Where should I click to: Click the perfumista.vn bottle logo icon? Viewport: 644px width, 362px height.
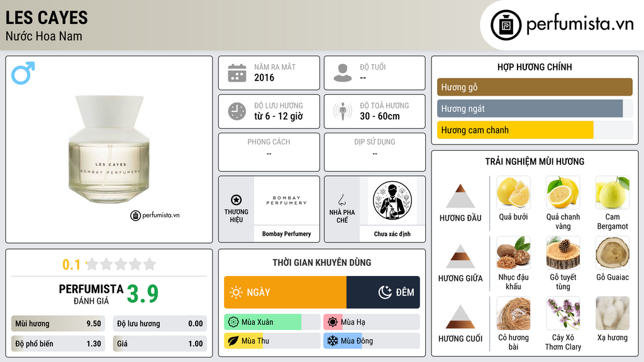[x=506, y=25]
